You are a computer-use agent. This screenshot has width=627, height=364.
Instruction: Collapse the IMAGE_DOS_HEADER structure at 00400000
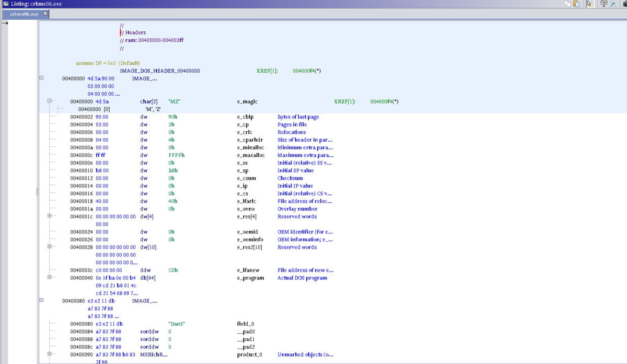pos(41,79)
